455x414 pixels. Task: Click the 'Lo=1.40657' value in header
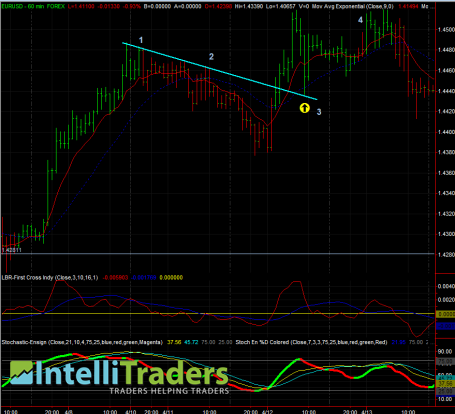(281, 6)
